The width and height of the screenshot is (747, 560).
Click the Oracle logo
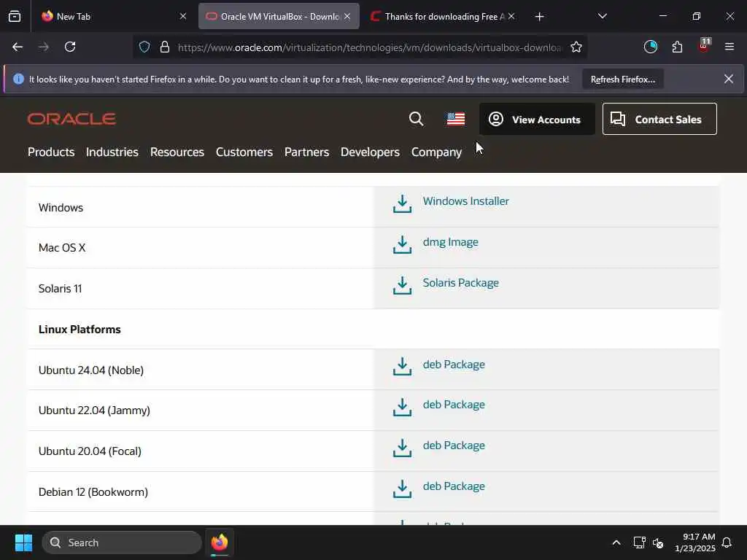pyautogui.click(x=71, y=119)
